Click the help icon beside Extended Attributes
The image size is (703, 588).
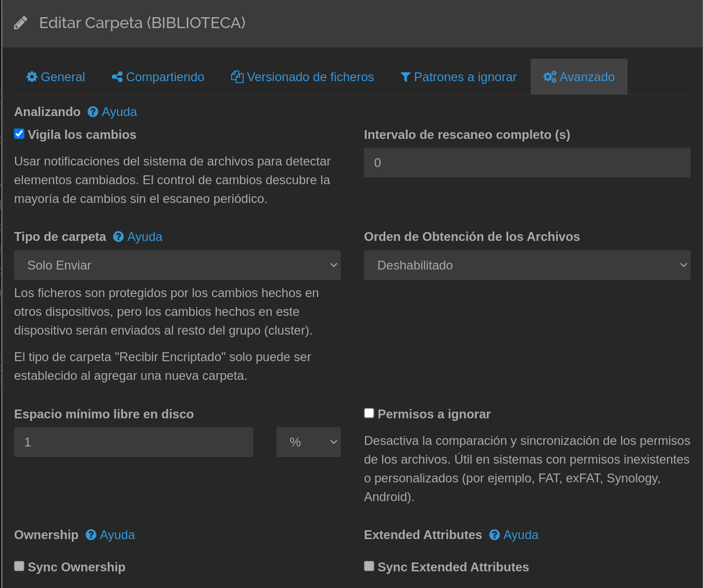[494, 535]
